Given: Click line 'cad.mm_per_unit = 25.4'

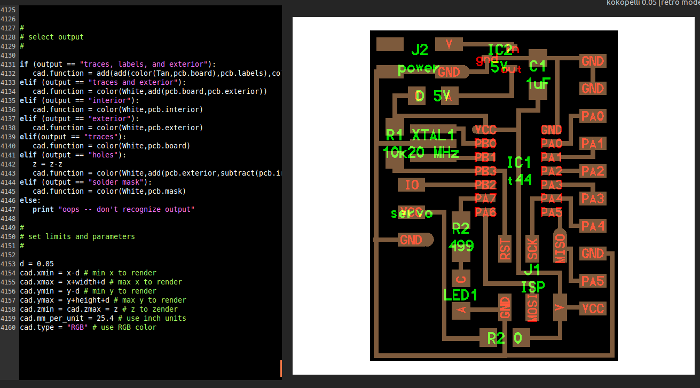Looking at the screenshot, I should coord(103,318).
